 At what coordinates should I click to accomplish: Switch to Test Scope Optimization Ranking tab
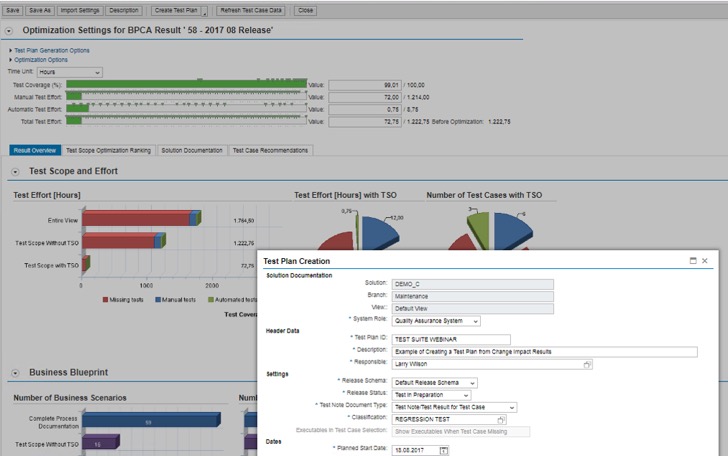108,150
